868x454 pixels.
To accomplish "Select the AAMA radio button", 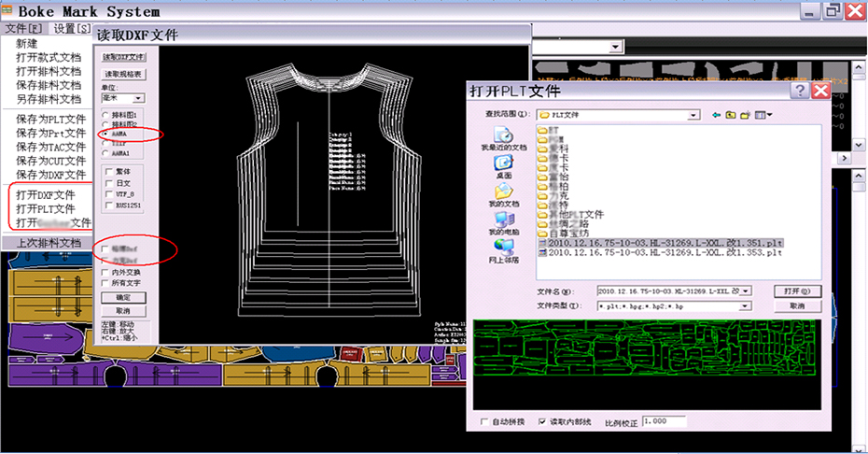I will coord(105,135).
